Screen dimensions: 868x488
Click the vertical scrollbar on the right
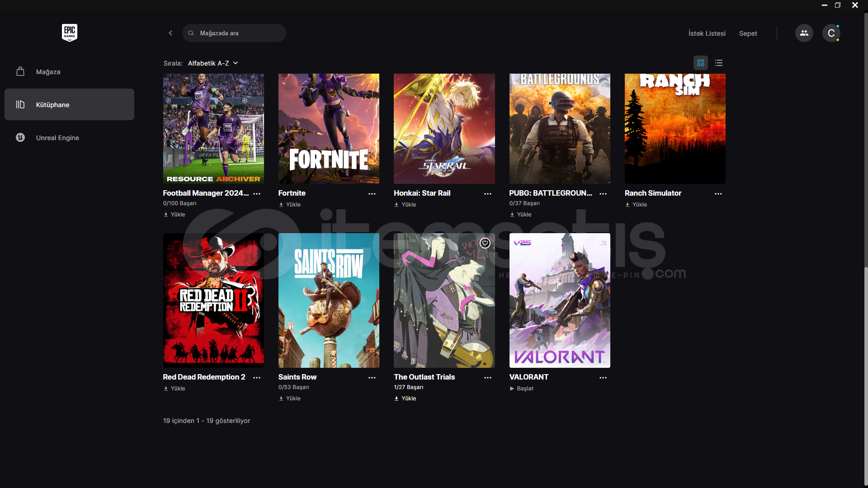866,375
